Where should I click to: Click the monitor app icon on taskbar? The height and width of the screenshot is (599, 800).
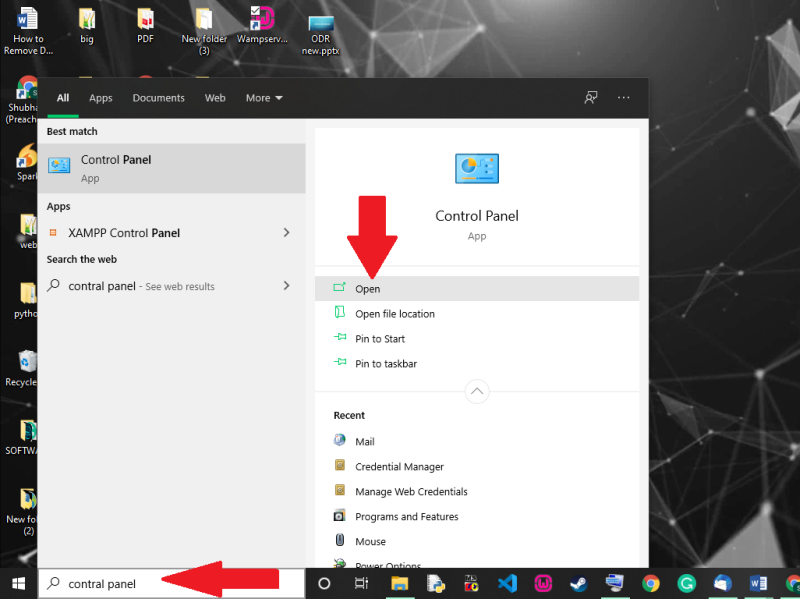[614, 584]
